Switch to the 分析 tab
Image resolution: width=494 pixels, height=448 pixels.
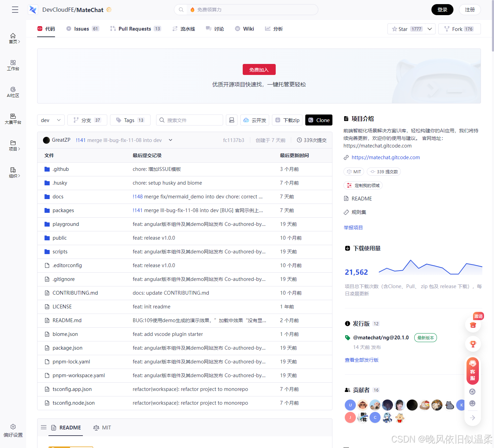pyautogui.click(x=274, y=29)
